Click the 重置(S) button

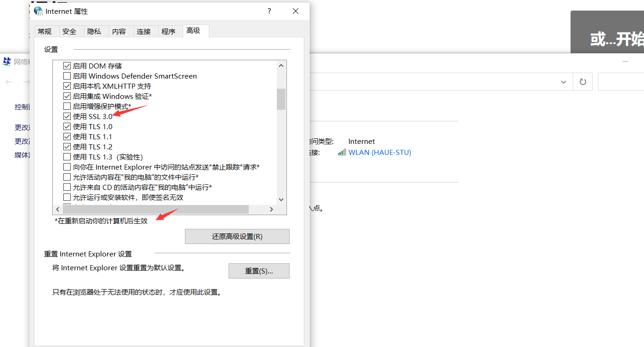click(x=259, y=271)
